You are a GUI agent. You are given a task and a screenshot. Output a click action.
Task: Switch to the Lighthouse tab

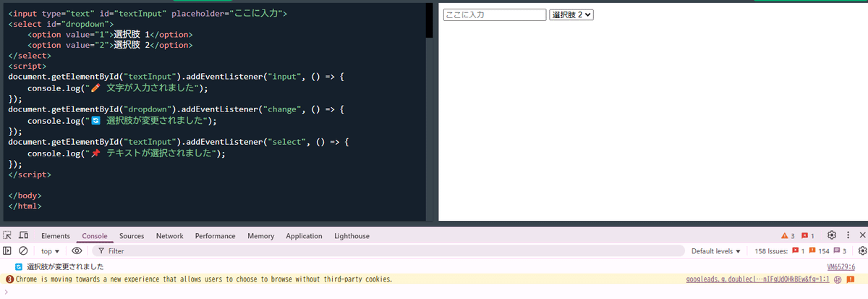(352, 236)
